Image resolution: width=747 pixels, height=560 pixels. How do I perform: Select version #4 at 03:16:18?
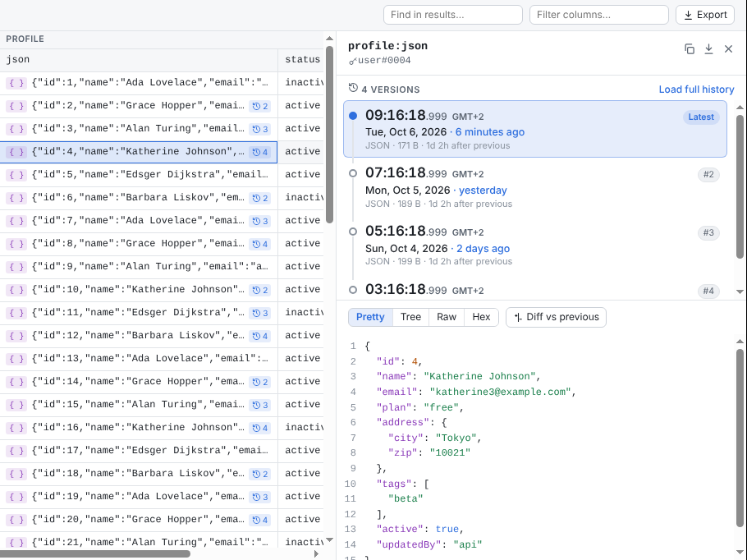535,289
